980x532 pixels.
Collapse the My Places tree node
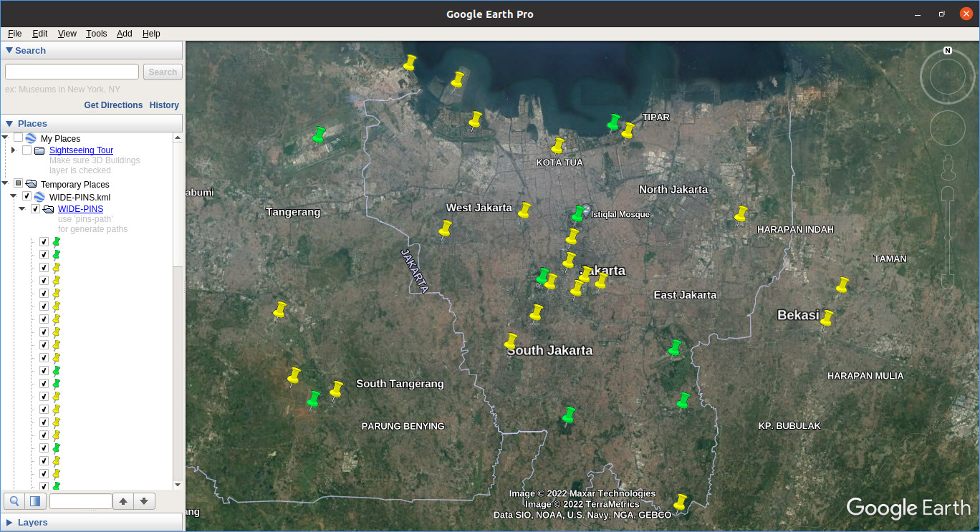click(x=5, y=137)
